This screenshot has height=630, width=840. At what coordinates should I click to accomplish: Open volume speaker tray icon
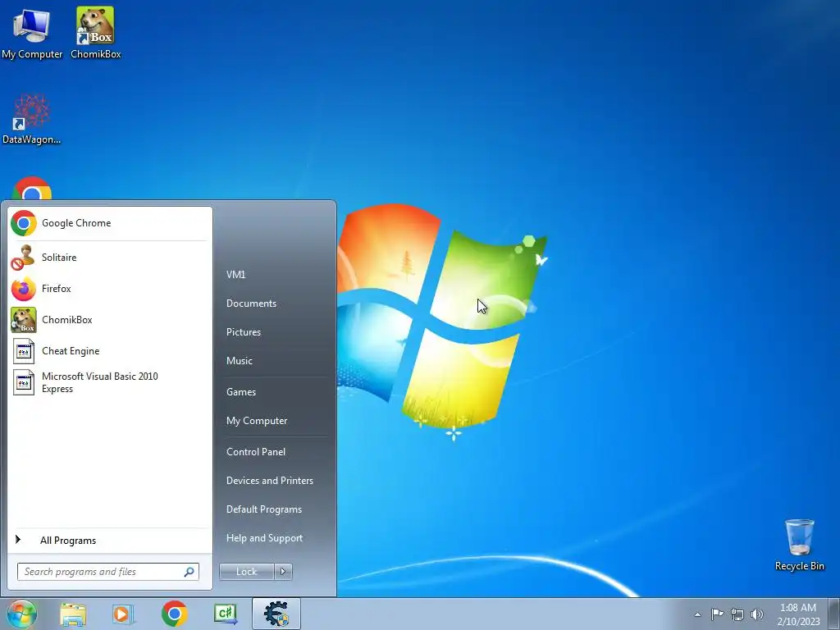(x=757, y=614)
